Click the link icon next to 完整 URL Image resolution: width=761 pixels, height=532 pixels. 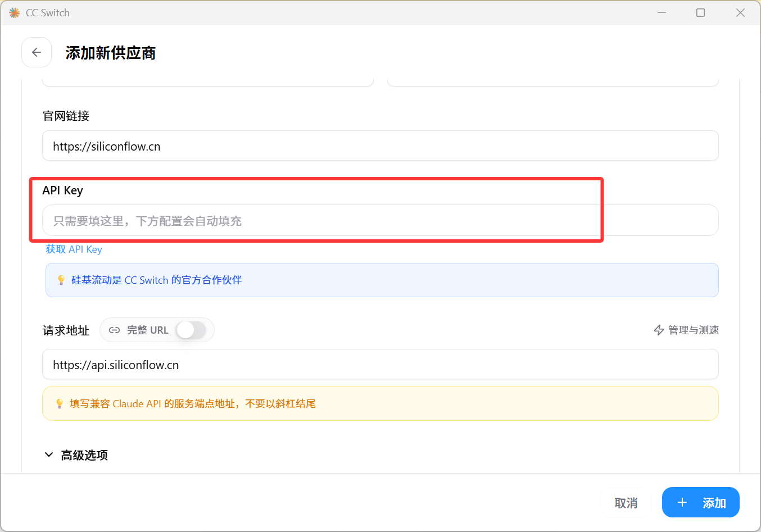114,330
